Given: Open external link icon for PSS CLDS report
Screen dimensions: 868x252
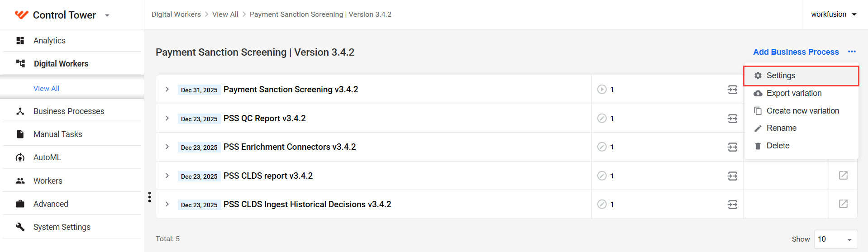Looking at the screenshot, I should point(843,176).
